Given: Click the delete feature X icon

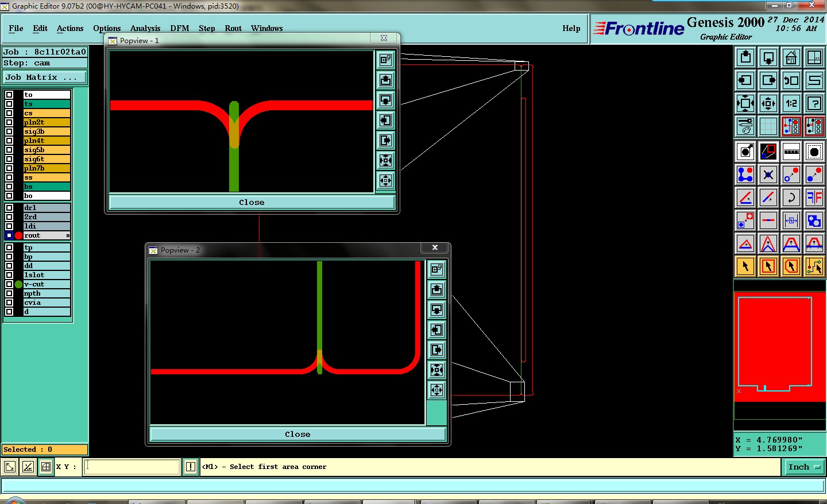Looking at the screenshot, I should click(x=768, y=175).
